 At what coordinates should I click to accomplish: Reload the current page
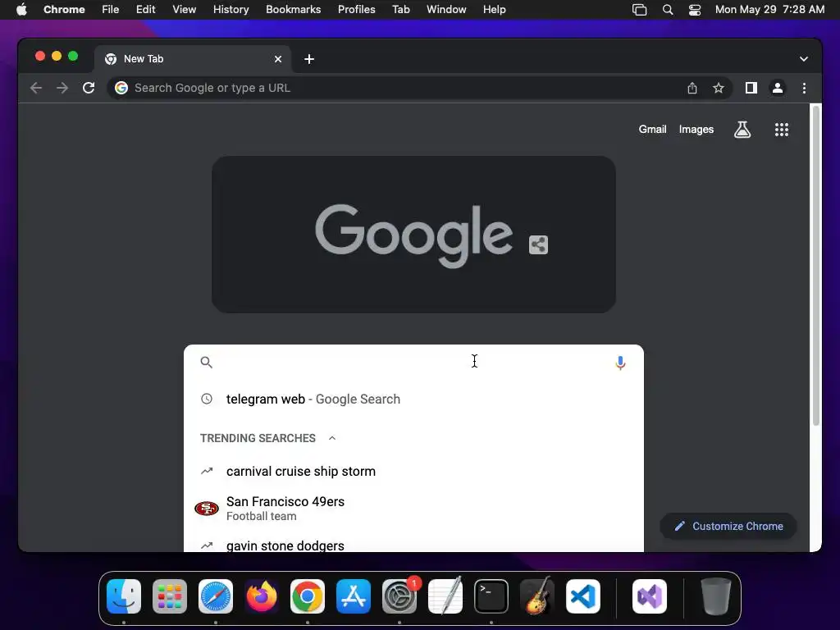point(89,88)
